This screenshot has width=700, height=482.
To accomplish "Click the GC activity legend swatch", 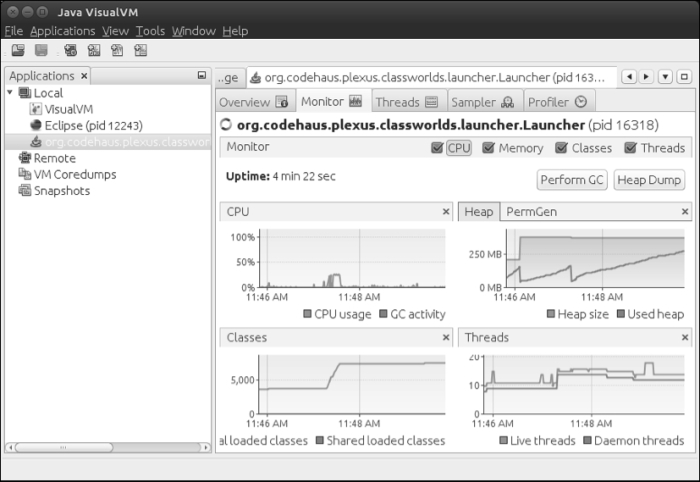I will tap(383, 314).
